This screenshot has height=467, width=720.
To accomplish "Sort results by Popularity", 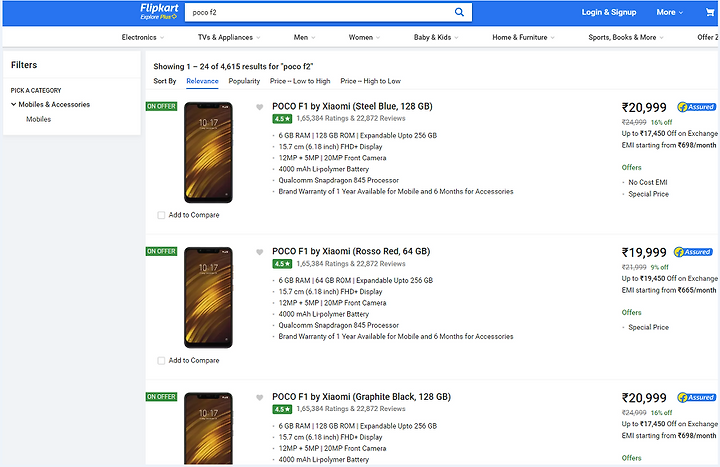I will [x=244, y=81].
